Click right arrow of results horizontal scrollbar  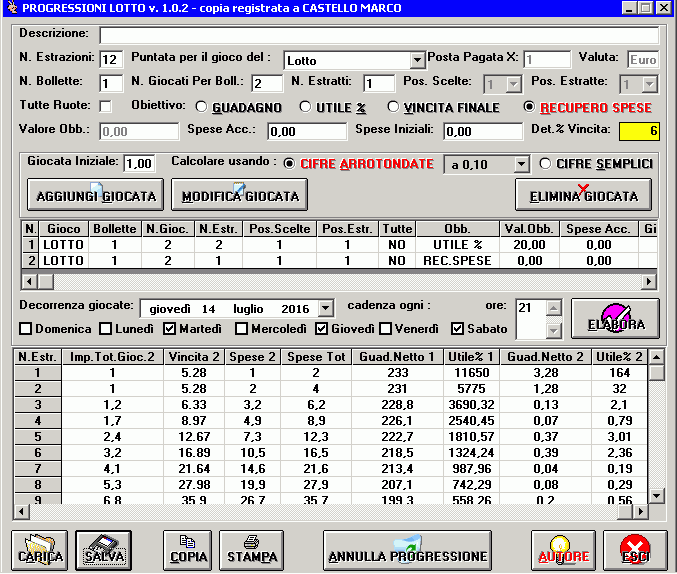click(x=641, y=512)
